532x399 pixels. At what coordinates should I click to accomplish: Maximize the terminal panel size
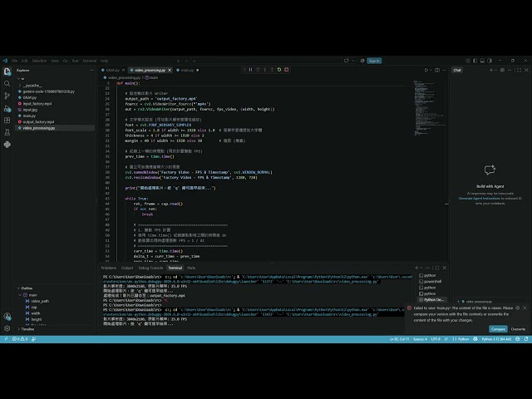point(437,268)
